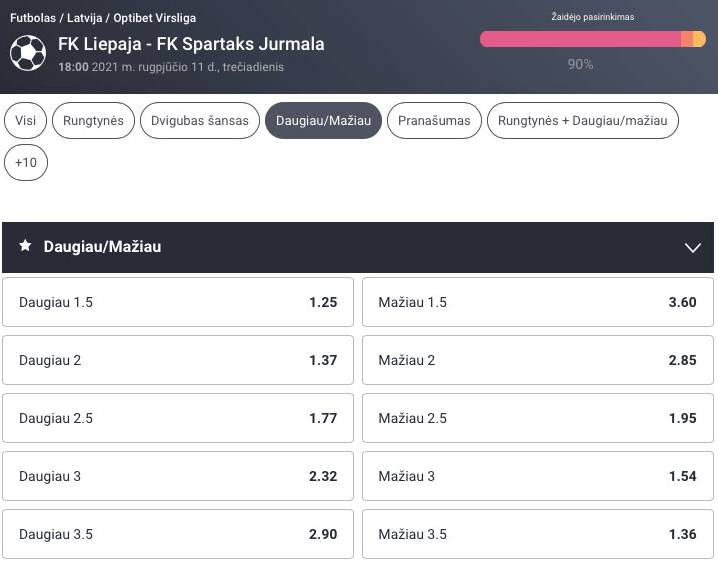
Task: Go to the Futbolas breadcrumb
Action: pos(33,18)
